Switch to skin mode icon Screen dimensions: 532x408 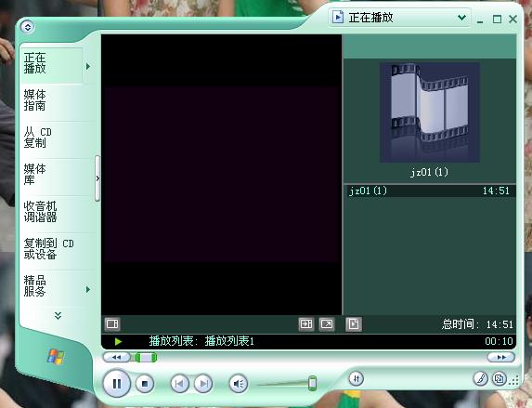pyautogui.click(x=500, y=378)
